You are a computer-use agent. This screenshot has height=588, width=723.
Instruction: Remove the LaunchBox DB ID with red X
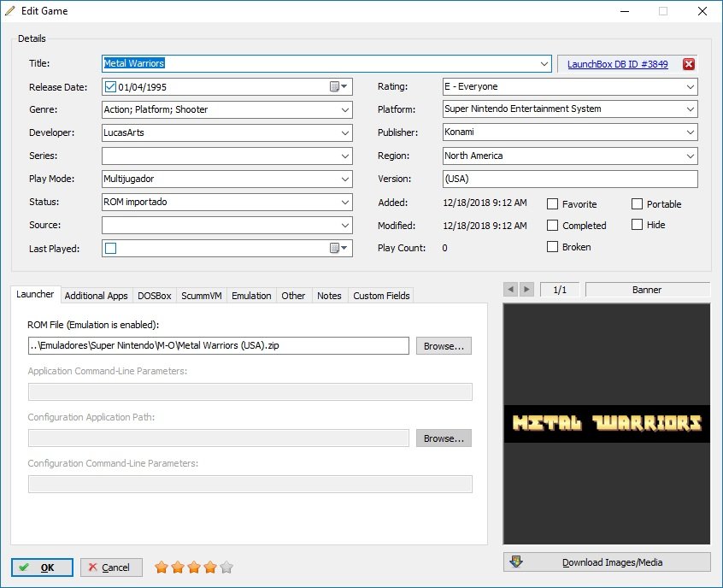pyautogui.click(x=689, y=64)
